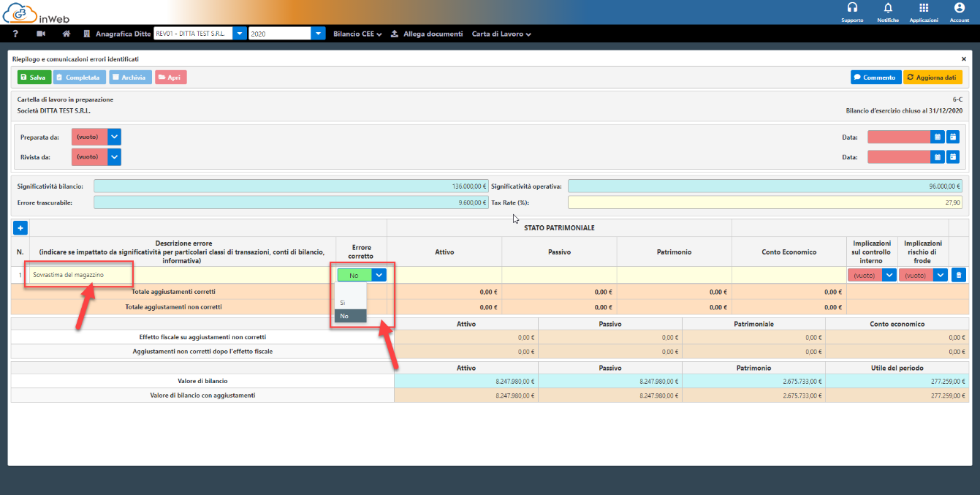The height and width of the screenshot is (495, 980).
Task: Open Preparata da dropdown
Action: pyautogui.click(x=114, y=136)
